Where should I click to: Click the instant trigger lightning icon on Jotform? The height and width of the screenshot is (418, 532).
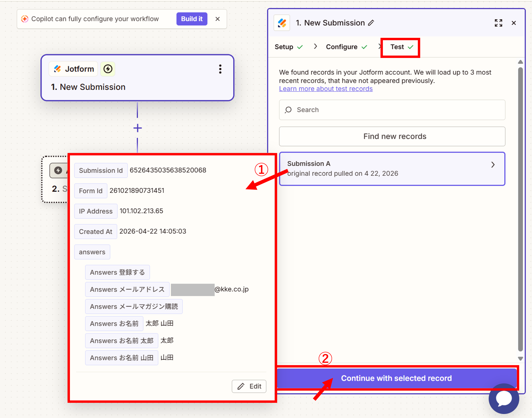tap(108, 69)
